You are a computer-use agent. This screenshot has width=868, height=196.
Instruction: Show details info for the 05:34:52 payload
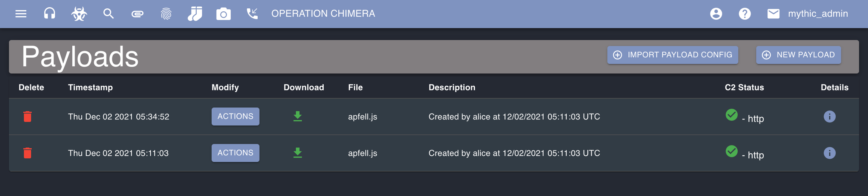point(829,116)
